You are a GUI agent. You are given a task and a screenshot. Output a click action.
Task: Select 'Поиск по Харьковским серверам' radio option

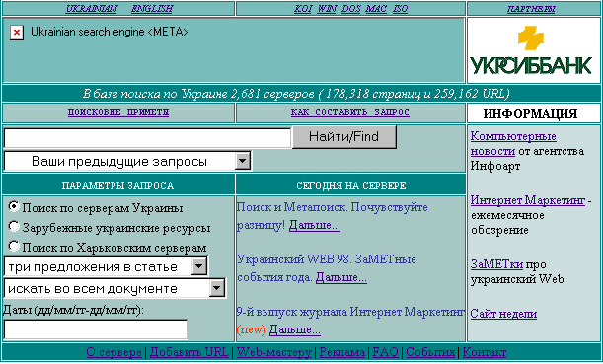click(x=14, y=246)
